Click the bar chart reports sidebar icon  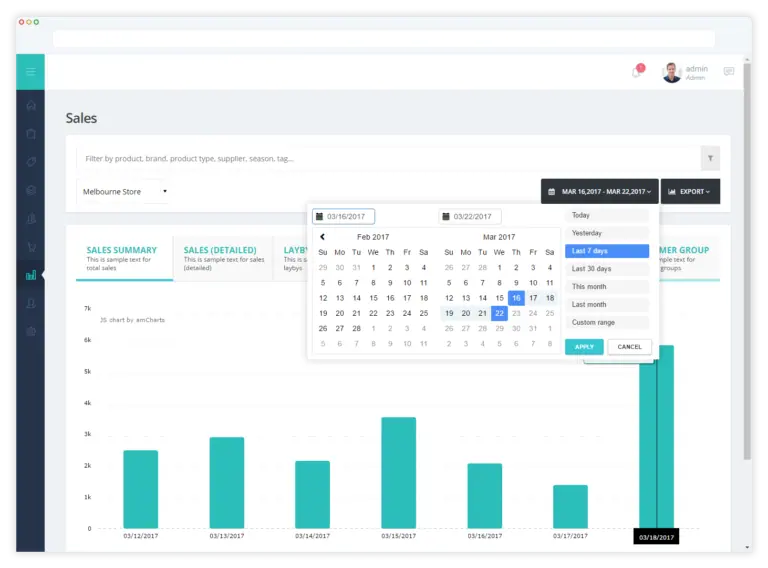(x=31, y=275)
